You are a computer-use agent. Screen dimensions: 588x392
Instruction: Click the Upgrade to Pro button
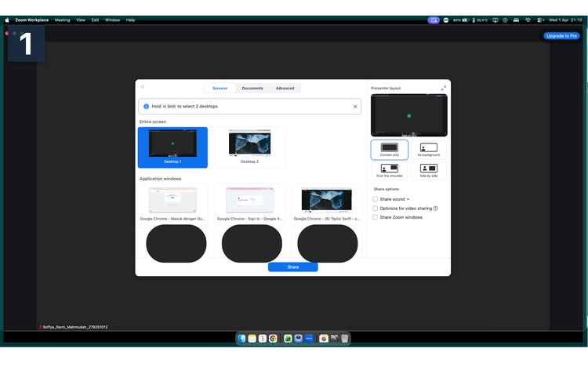point(561,36)
